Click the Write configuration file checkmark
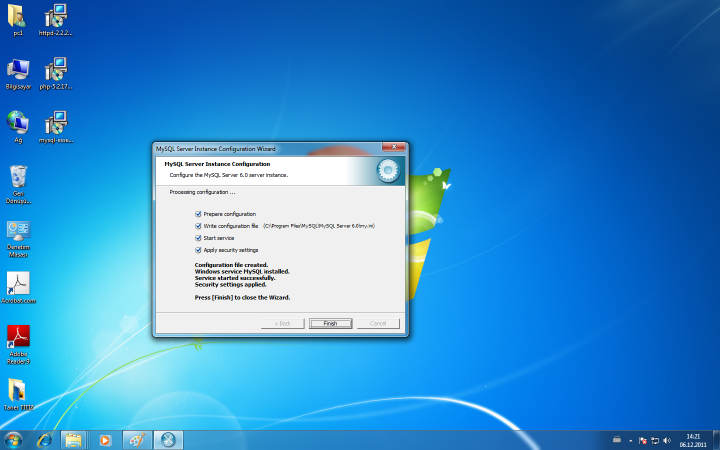 pos(198,226)
